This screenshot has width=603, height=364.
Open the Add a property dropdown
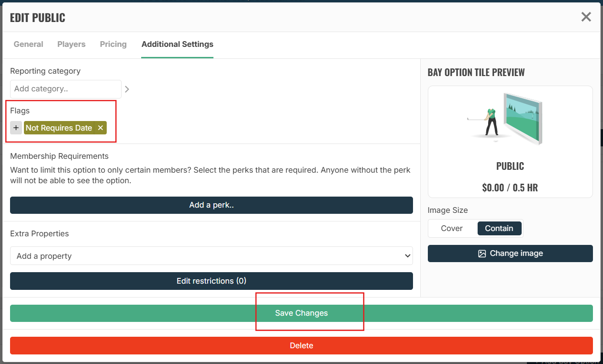[x=212, y=256]
